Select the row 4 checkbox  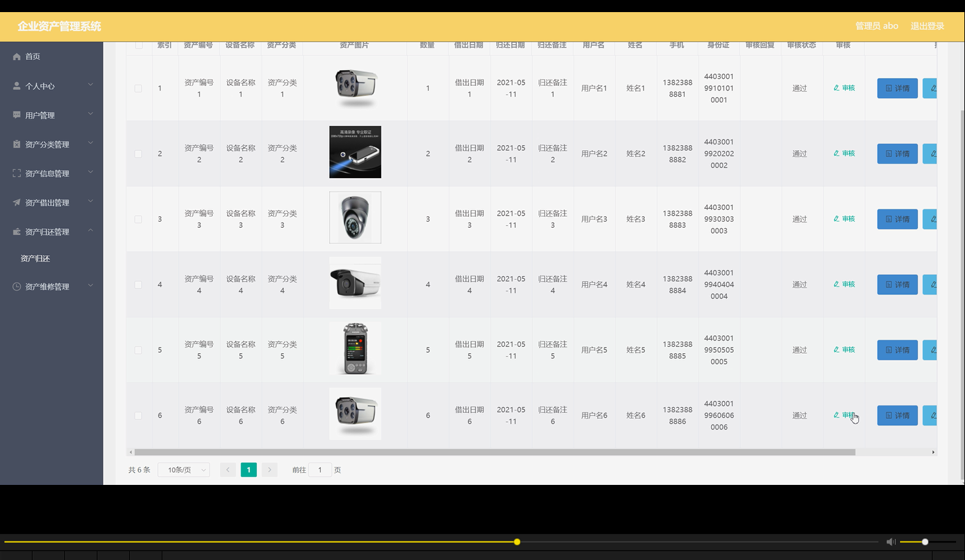coord(138,285)
